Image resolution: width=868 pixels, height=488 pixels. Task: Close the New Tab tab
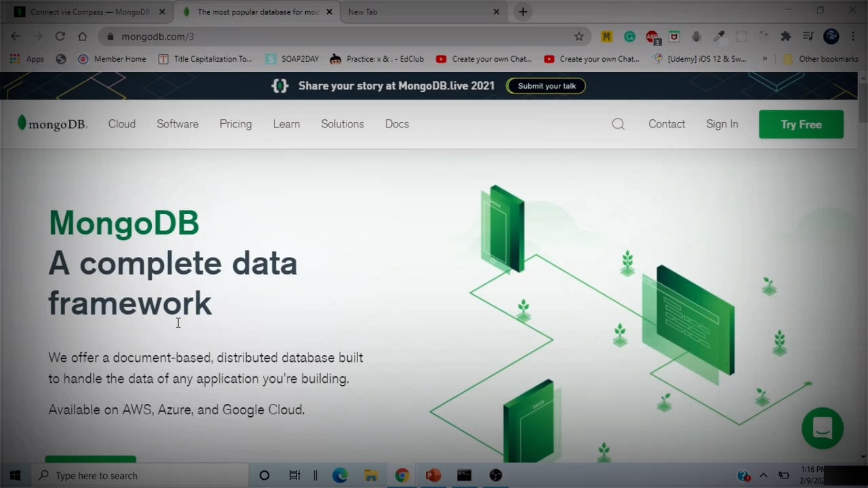click(496, 12)
